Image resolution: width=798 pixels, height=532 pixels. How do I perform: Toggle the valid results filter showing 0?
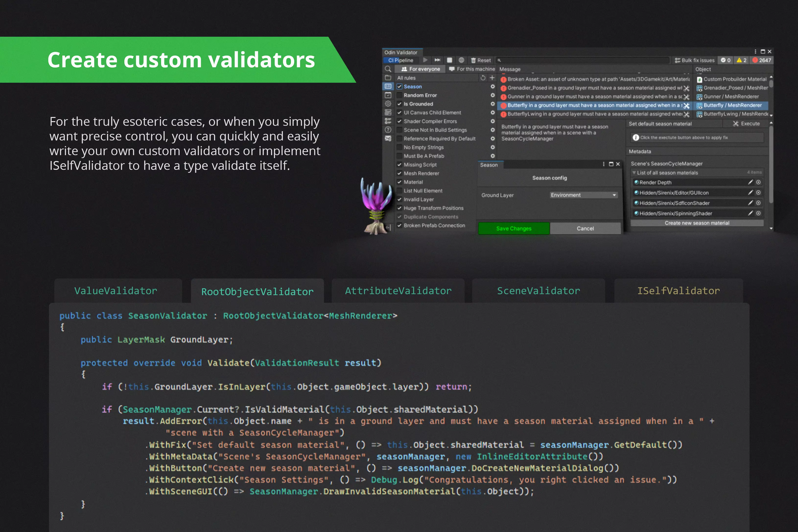(x=726, y=60)
